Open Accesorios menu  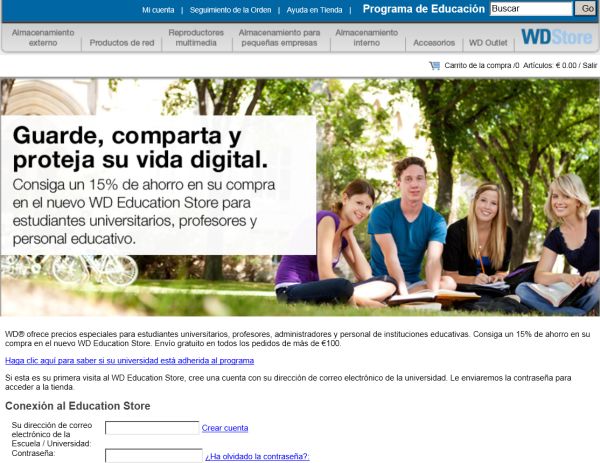[434, 43]
